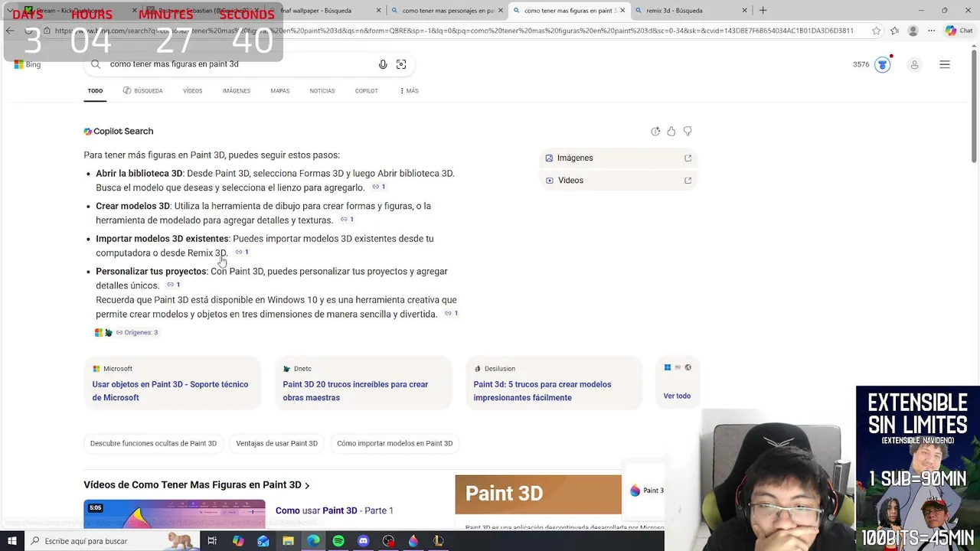Open Edge profile avatar icon
Screen dimensions: 980x551
coord(913,31)
